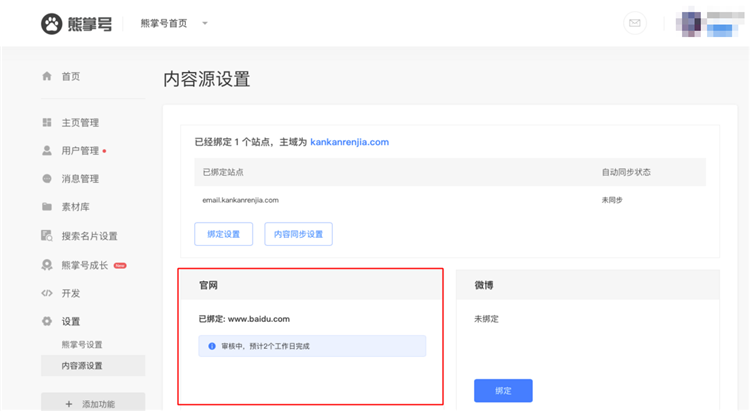Click the 开发 code brackets icon
Viewport: 750px width, 411px height.
point(47,293)
